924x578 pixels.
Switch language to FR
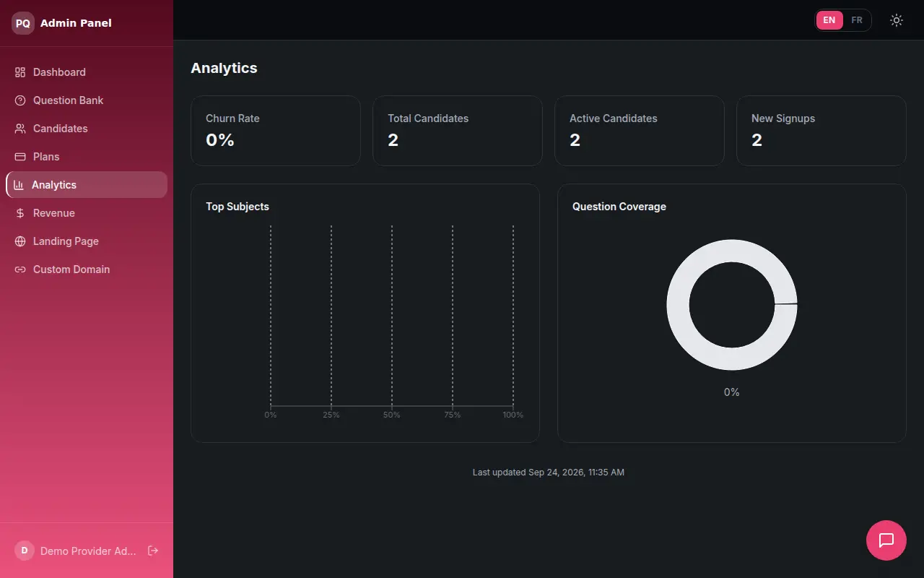[857, 20]
